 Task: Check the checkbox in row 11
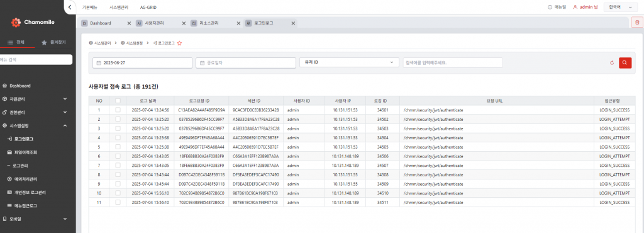(x=118, y=202)
